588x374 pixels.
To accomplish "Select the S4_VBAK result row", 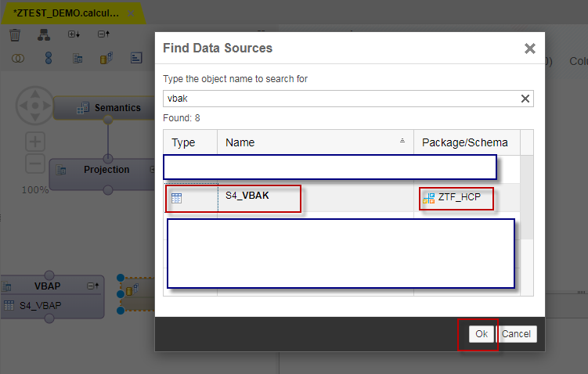I will pos(341,197).
